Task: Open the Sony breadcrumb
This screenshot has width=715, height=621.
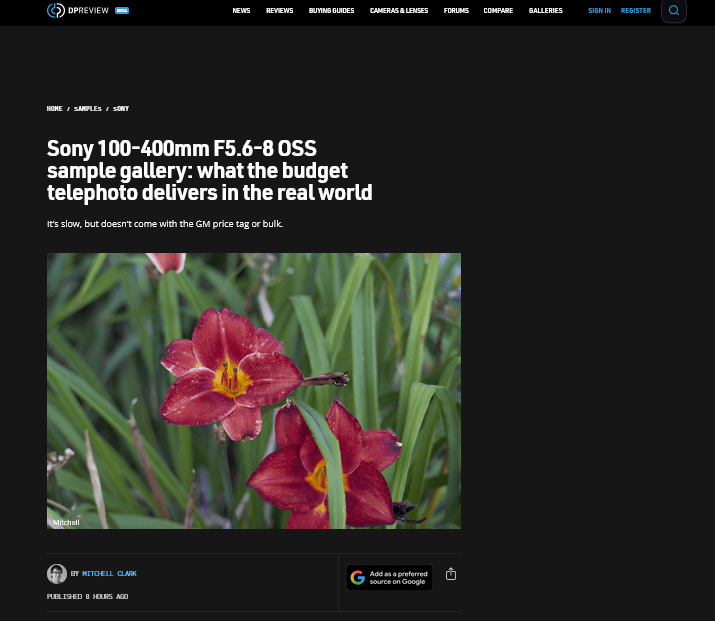Action: [121, 109]
